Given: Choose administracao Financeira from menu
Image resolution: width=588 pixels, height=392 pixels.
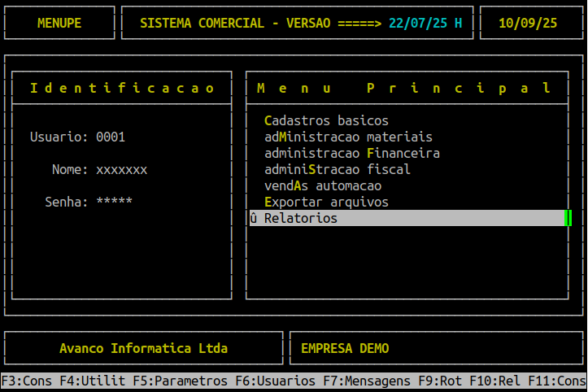Looking at the screenshot, I should (x=351, y=153).
